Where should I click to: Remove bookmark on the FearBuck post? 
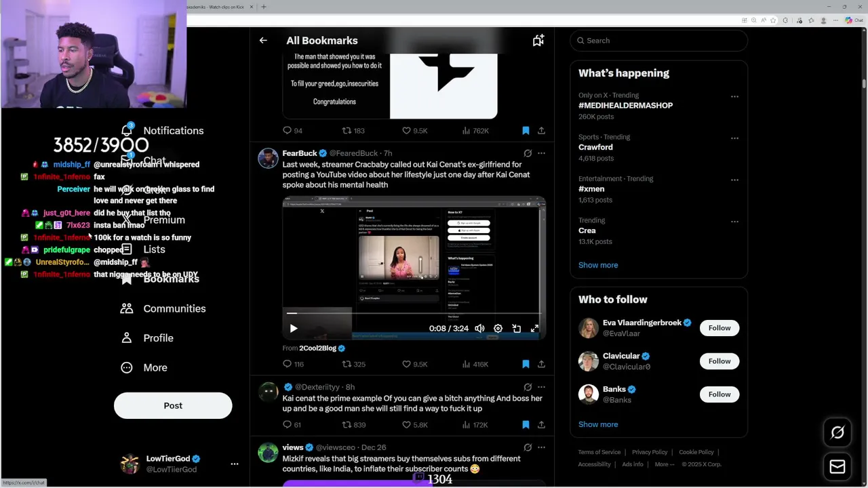coord(526,364)
